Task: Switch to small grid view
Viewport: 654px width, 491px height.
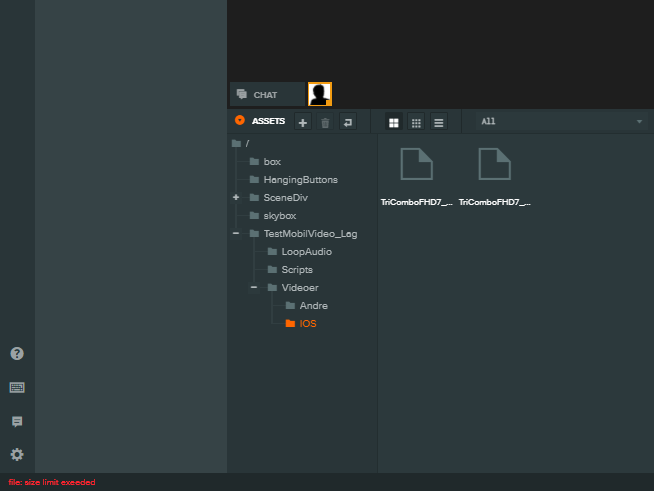Action: (416, 122)
